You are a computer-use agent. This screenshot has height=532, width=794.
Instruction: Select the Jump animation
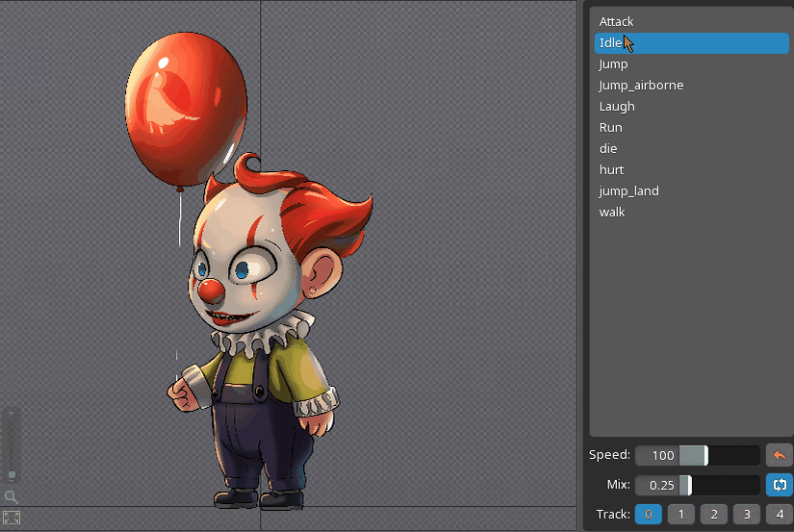coord(691,64)
